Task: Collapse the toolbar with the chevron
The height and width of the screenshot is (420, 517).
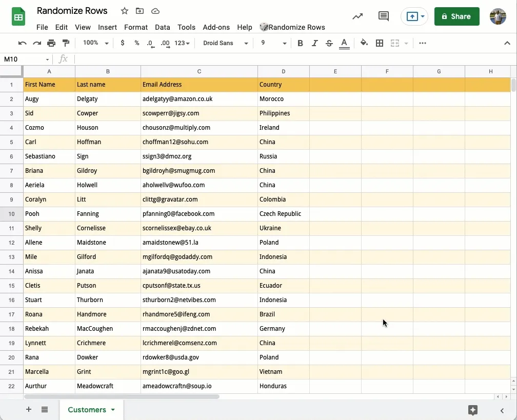Action: (x=507, y=43)
